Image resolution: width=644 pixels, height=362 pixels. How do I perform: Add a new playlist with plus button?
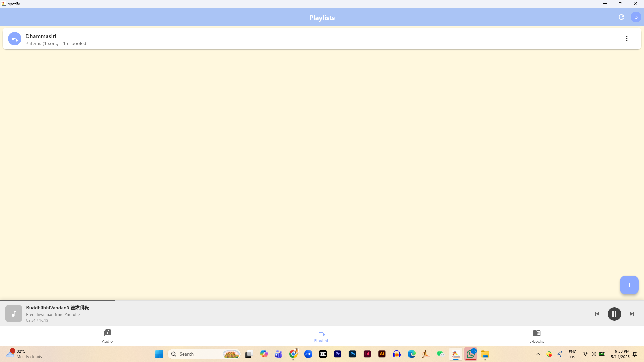click(x=629, y=285)
